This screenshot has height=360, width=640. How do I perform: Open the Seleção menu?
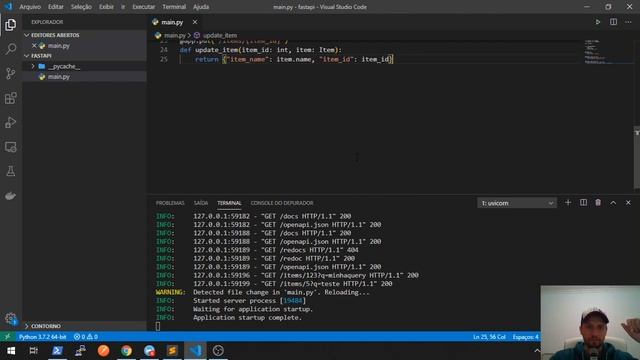(x=81, y=7)
